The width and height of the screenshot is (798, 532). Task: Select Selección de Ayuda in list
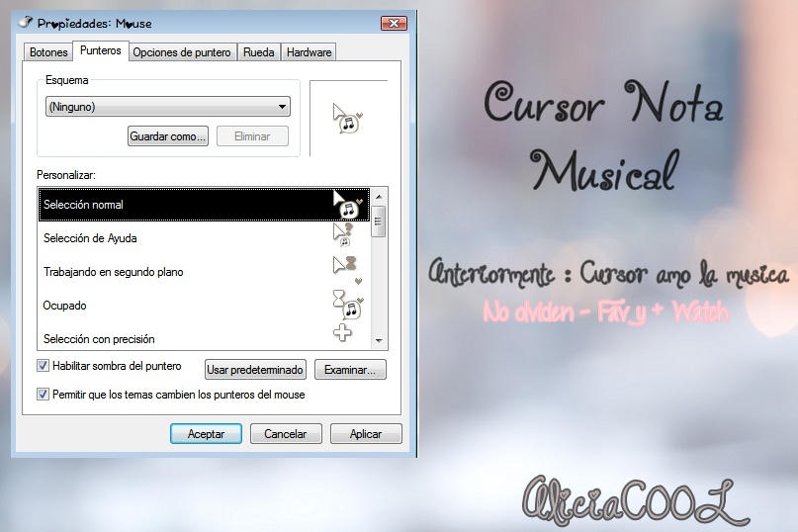point(204,238)
